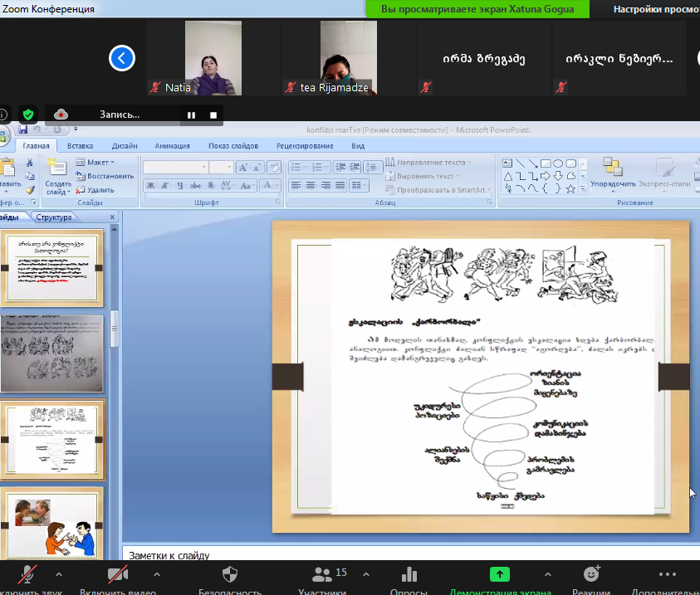Stop the Zoom recording
Image resolution: width=700 pixels, height=595 pixels.
[213, 115]
